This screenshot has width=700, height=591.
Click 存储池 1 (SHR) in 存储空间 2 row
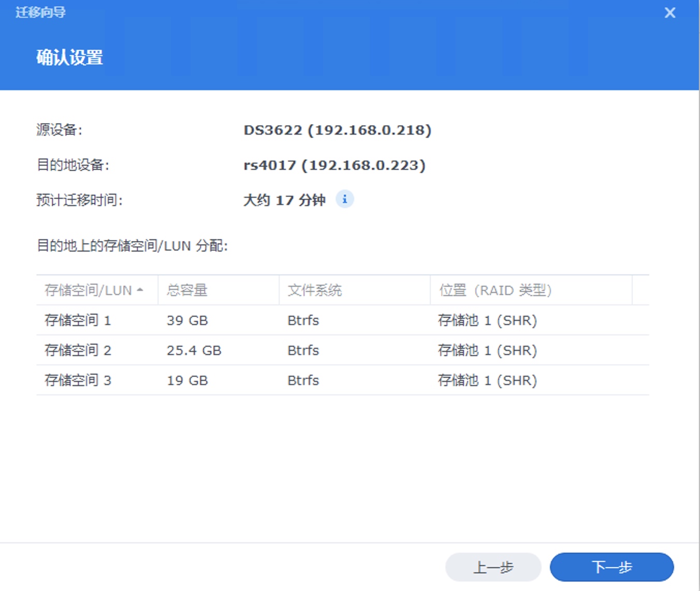pos(488,351)
